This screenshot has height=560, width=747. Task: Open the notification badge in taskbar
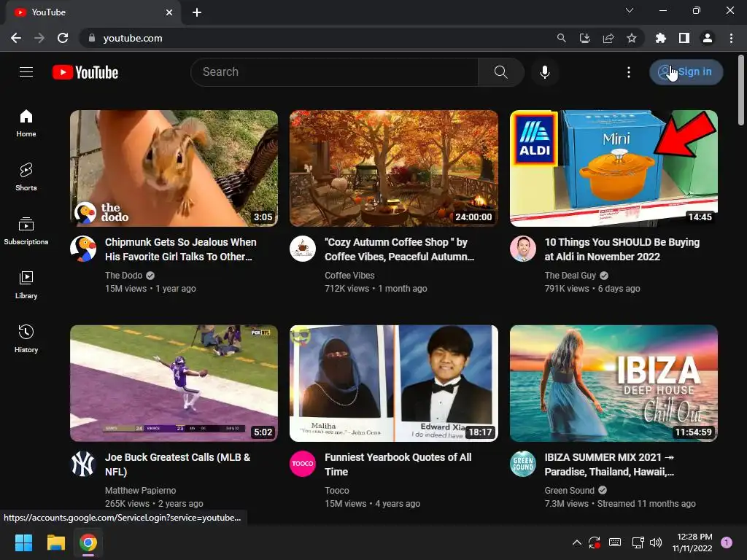click(x=727, y=542)
